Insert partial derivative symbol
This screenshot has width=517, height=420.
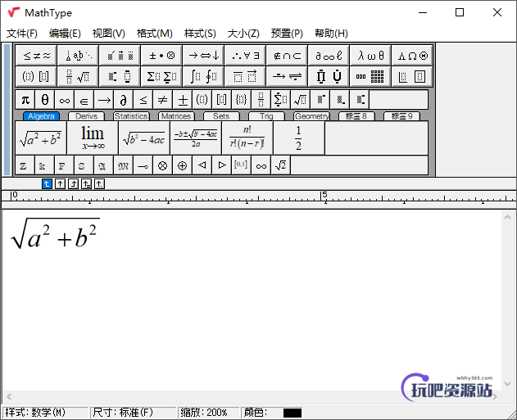pyautogui.click(x=124, y=100)
